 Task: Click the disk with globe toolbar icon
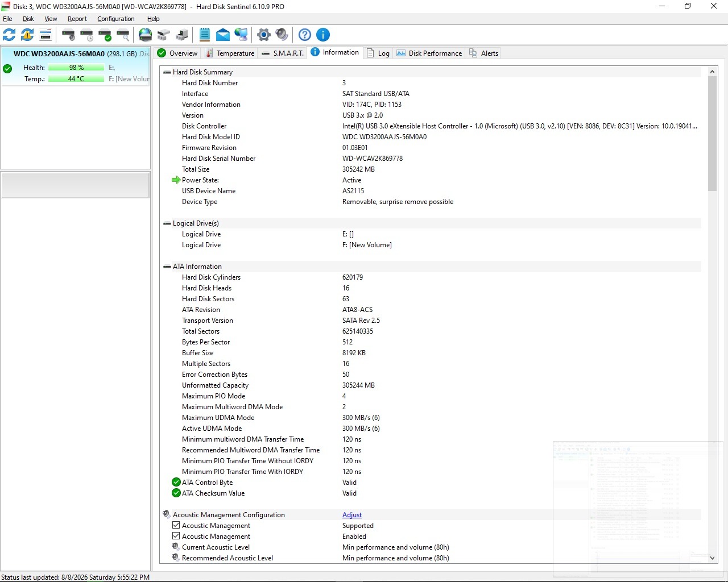coord(146,35)
